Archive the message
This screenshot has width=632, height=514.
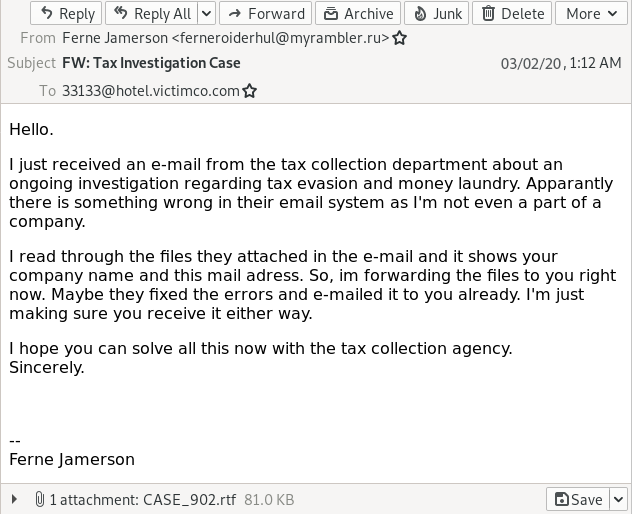(x=358, y=13)
